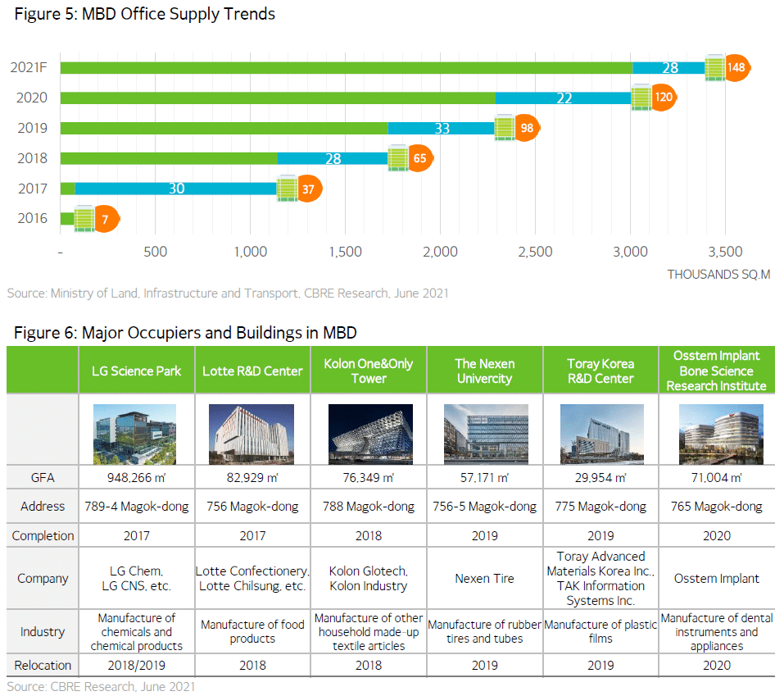This screenshot has height=696, width=784.
Task: Open the Kolon One&Only Tower building photo
Action: 370,434
